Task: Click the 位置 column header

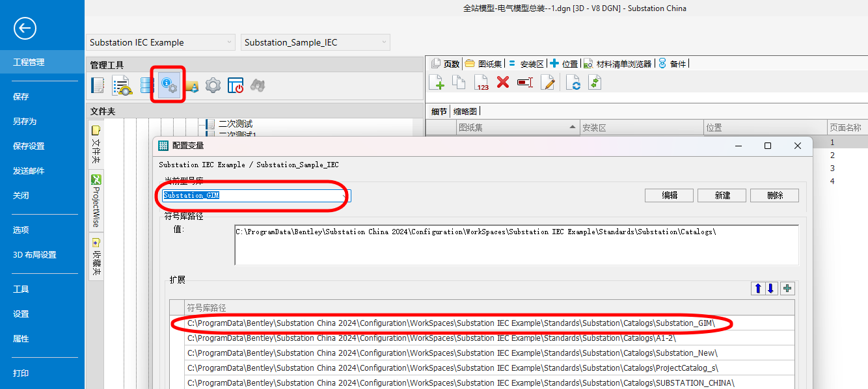Action: pos(765,127)
